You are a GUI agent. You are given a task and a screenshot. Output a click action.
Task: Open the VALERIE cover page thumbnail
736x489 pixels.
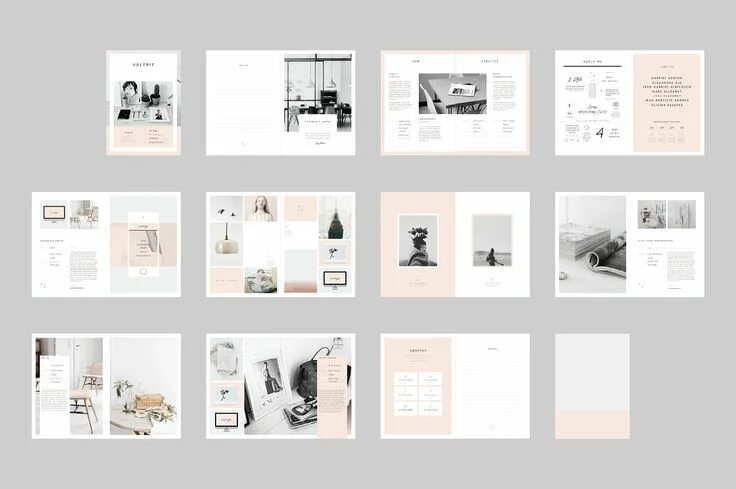(143, 103)
